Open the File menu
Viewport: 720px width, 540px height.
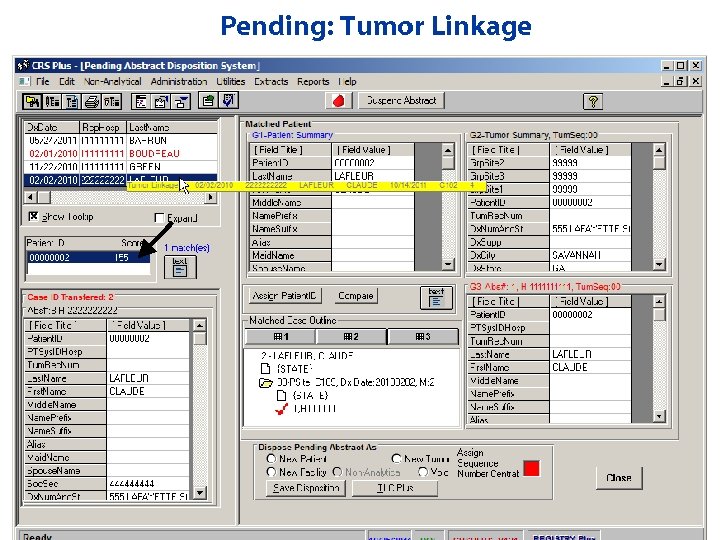coord(42,82)
